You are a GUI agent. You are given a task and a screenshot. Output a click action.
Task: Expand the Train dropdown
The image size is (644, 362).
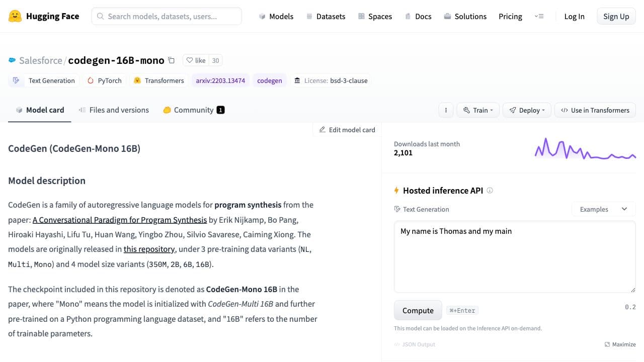[477, 110]
